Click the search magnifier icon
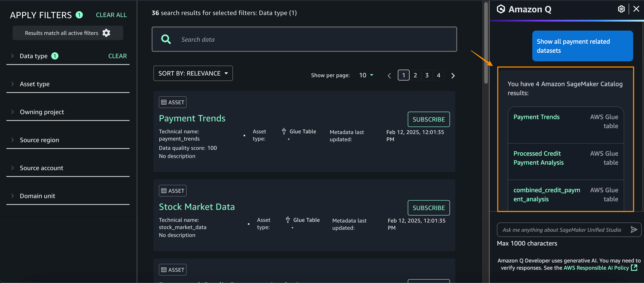644x283 pixels. click(x=166, y=39)
